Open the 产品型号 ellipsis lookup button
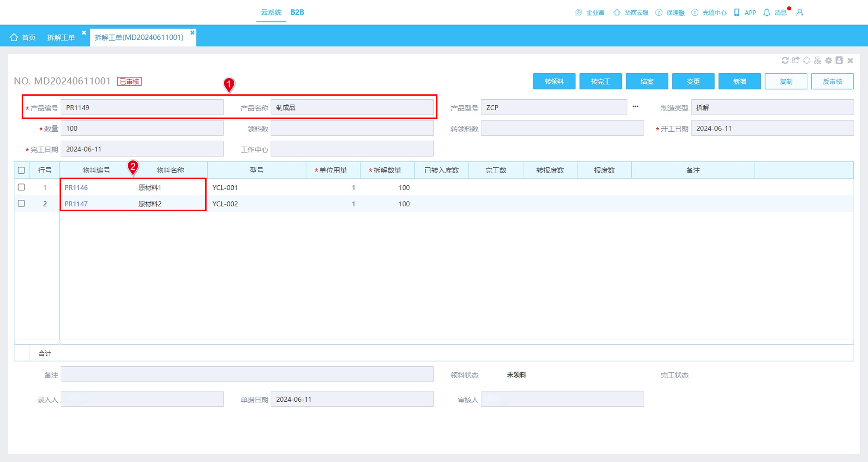The image size is (868, 462). [x=636, y=107]
